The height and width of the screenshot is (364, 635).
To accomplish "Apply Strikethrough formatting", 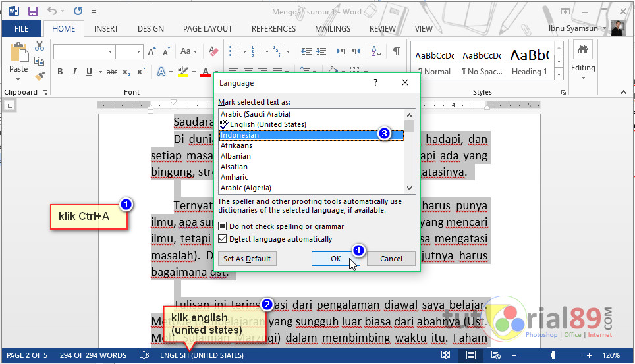I will coord(112,72).
